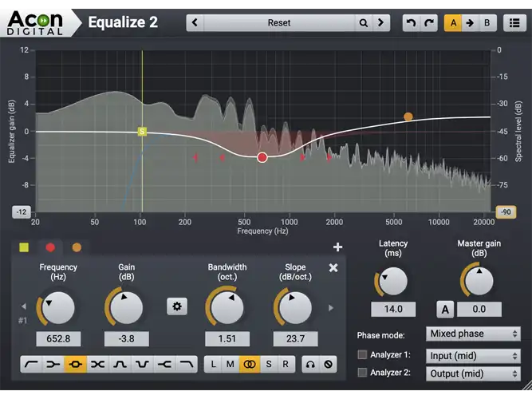Viewport: 532px width, 399px height.
Task: Select the high cut filter type
Action: 187,365
